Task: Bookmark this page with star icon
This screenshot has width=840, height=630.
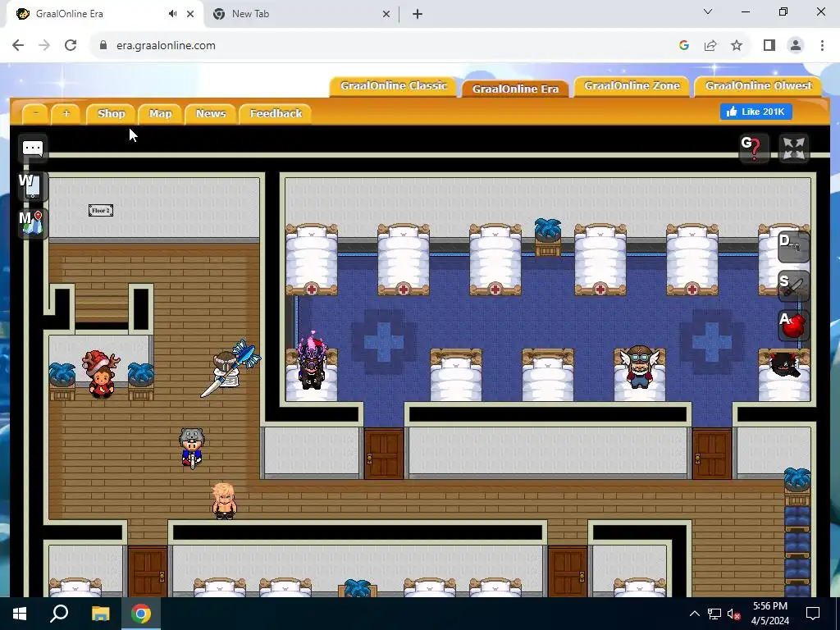Action: tap(737, 46)
